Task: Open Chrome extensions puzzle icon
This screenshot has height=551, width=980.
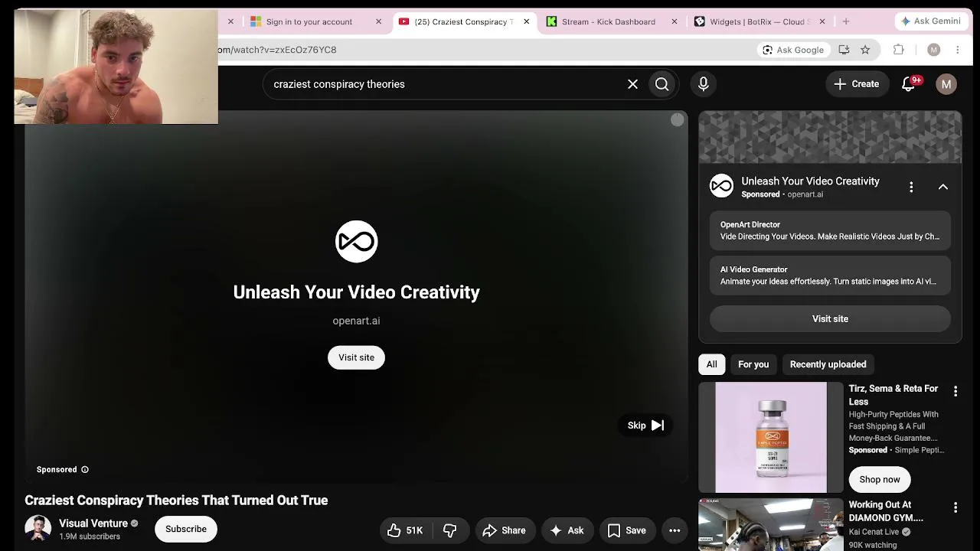Action: pyautogui.click(x=899, y=50)
